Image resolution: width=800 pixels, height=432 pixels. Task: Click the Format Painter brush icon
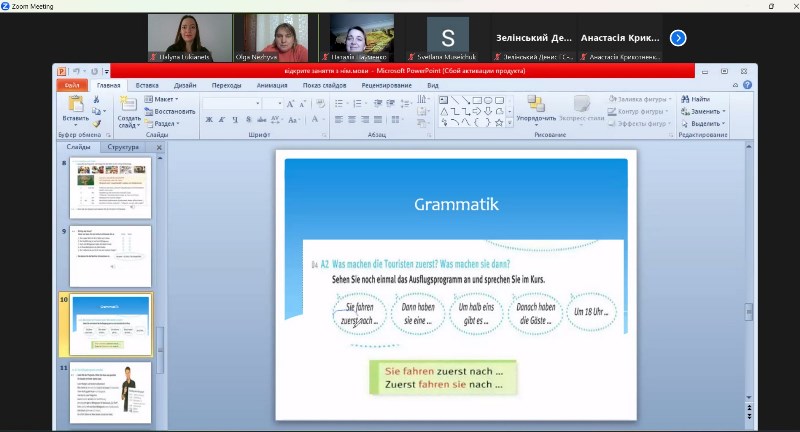[98, 123]
